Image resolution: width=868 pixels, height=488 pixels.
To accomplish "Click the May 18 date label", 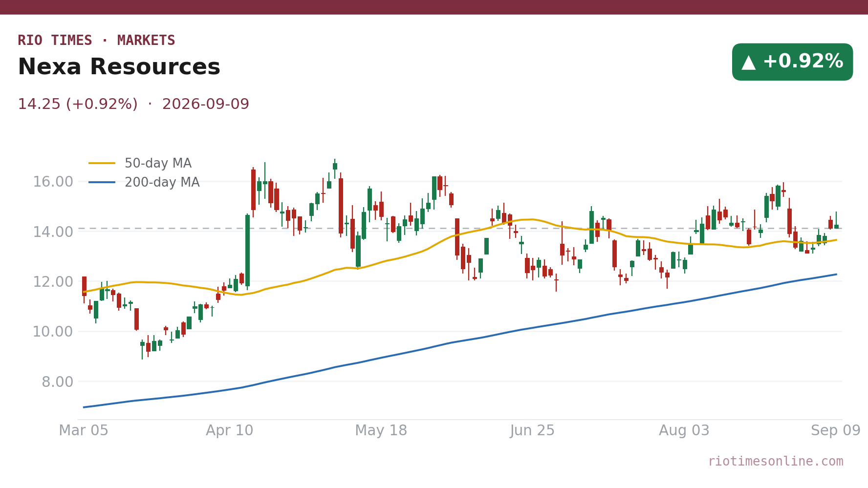I will click(381, 431).
